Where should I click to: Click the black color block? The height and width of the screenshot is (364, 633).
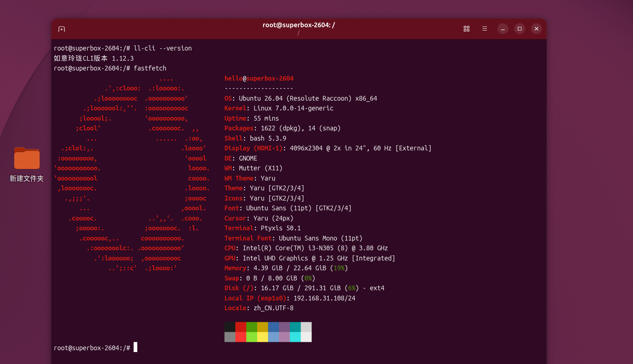click(x=230, y=327)
